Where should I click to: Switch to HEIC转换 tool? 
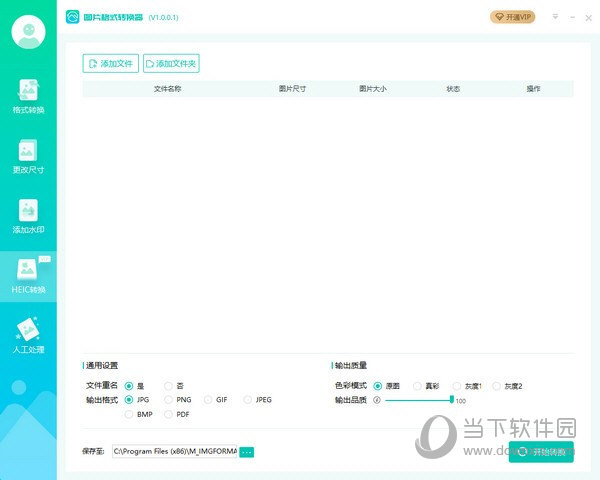[28, 276]
